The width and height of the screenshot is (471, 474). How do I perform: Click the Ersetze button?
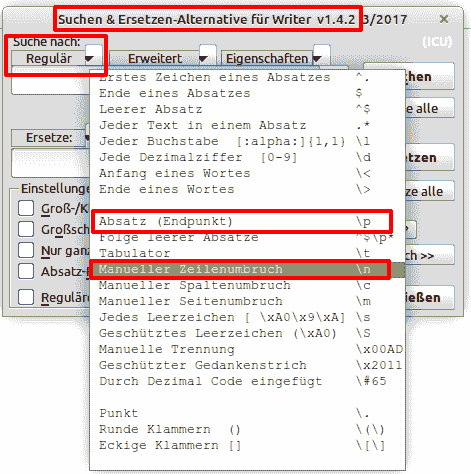pyautogui.click(x=49, y=138)
